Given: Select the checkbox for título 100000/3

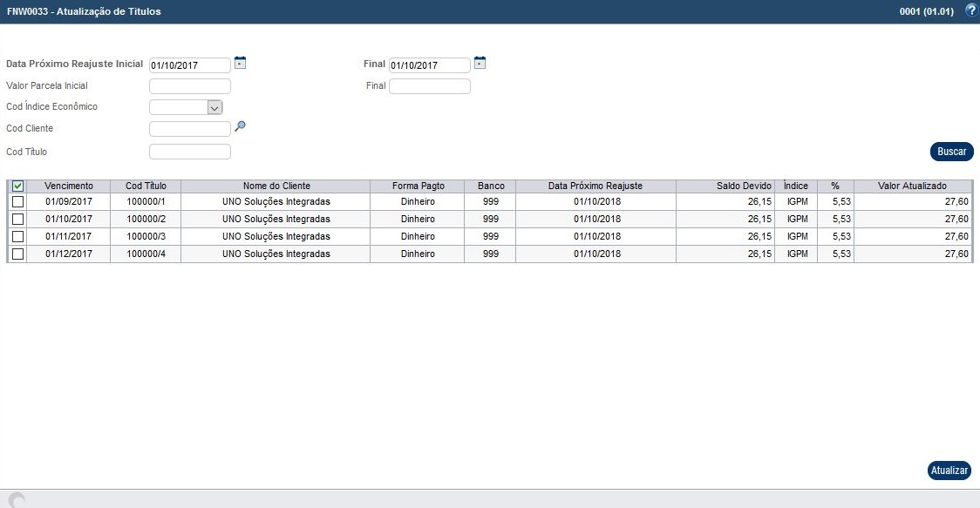Looking at the screenshot, I should [17, 237].
